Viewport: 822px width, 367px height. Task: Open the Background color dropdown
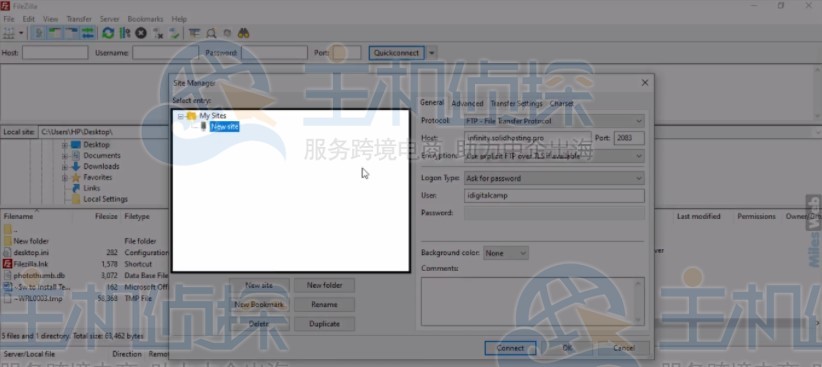506,253
